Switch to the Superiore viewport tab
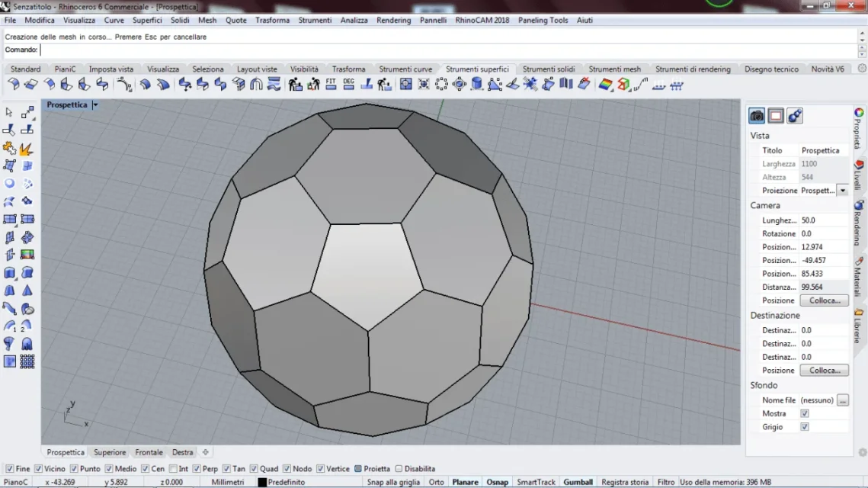Viewport: 868px width, 488px height. (x=110, y=453)
